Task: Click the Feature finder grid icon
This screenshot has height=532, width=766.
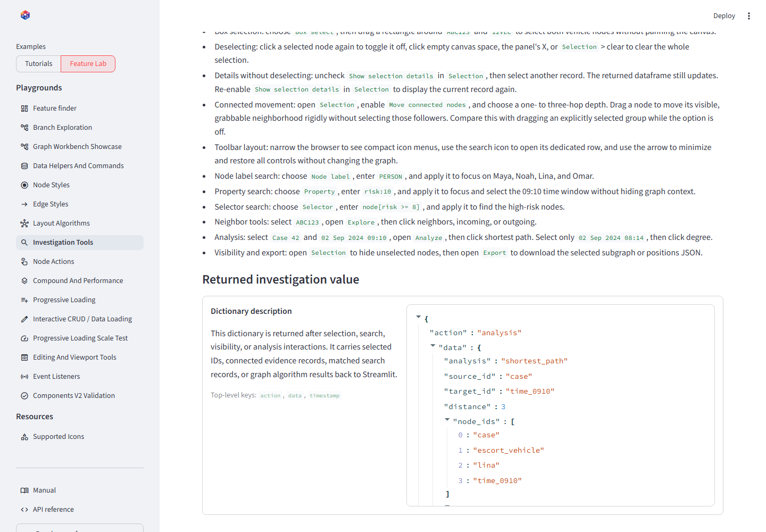Action: tap(24, 109)
